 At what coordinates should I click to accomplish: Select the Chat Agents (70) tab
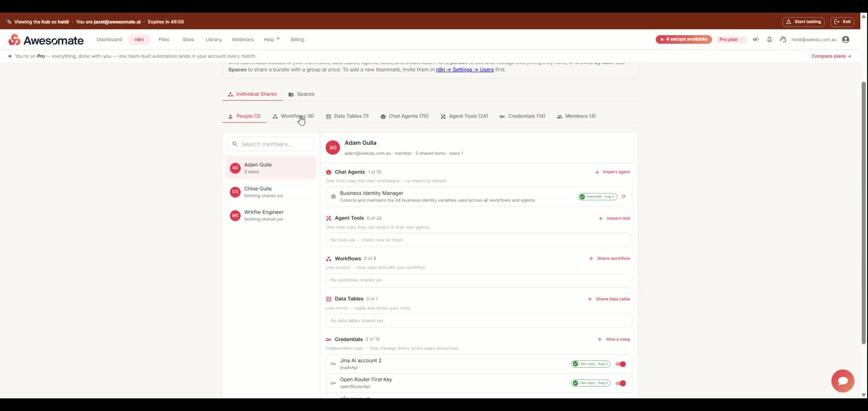coord(404,117)
